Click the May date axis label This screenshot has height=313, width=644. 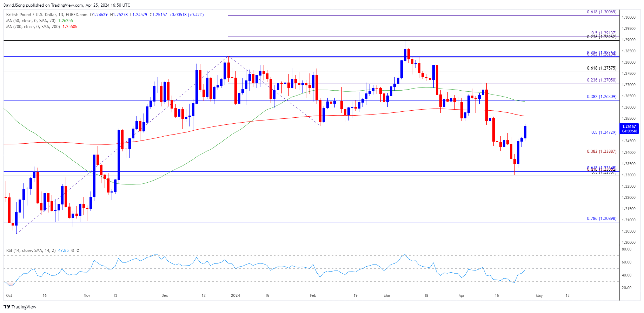539,296
